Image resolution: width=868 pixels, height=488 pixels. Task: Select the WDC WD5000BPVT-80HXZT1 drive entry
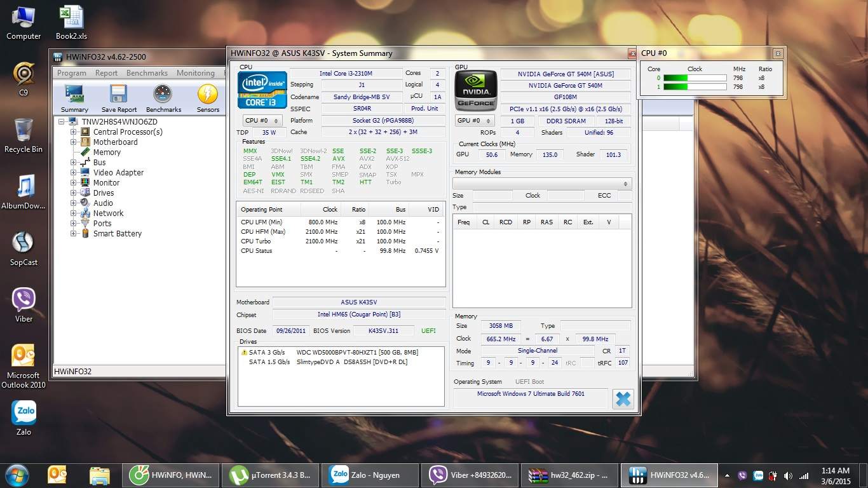click(x=357, y=352)
